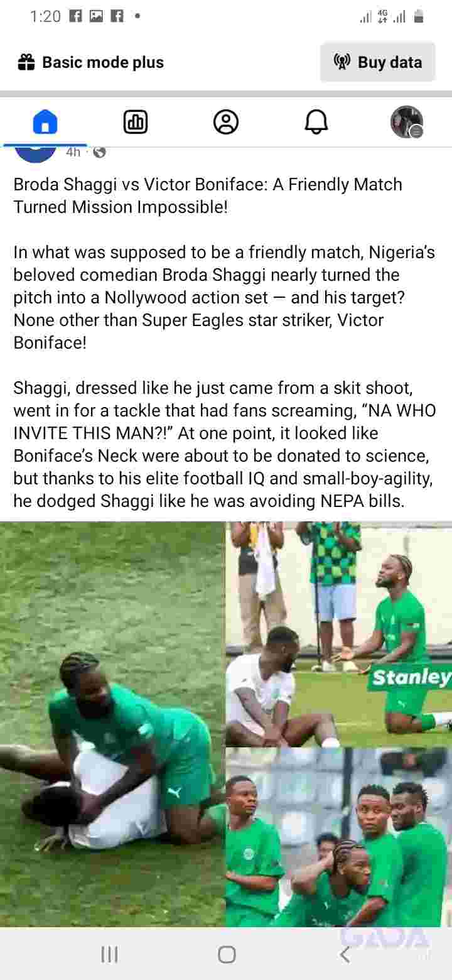Tap the battery icon in status bar
Image resolution: width=452 pixels, height=980 pixels.
point(419,17)
